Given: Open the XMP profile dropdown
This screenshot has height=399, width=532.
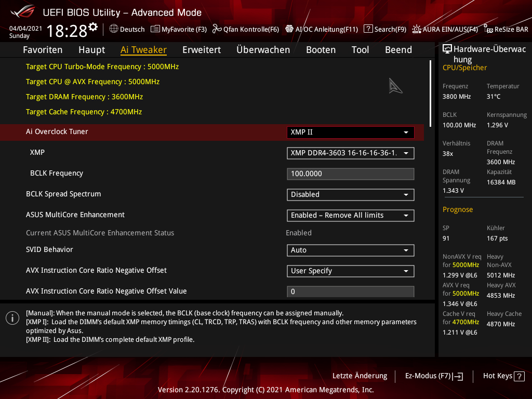Looking at the screenshot, I should [x=351, y=153].
